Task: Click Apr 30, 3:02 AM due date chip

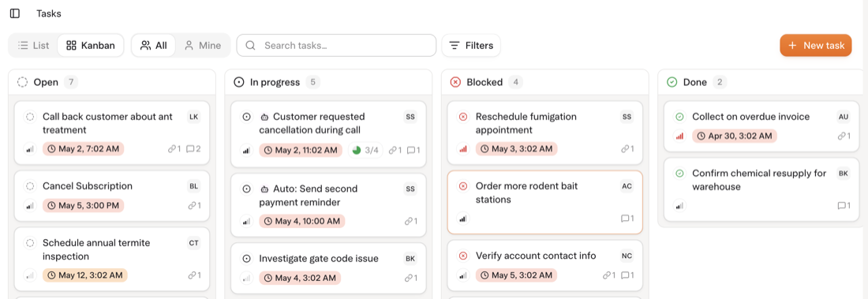Action: [735, 136]
